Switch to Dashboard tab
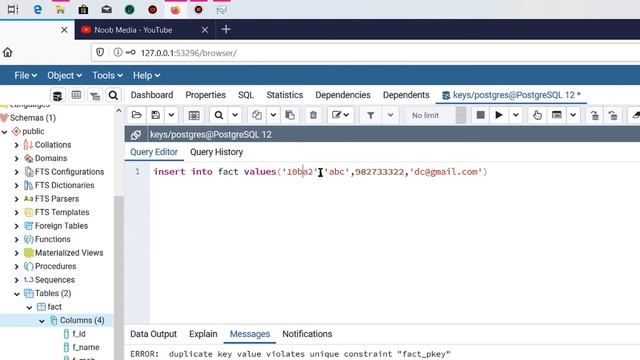The height and width of the screenshot is (360, 640). (152, 95)
